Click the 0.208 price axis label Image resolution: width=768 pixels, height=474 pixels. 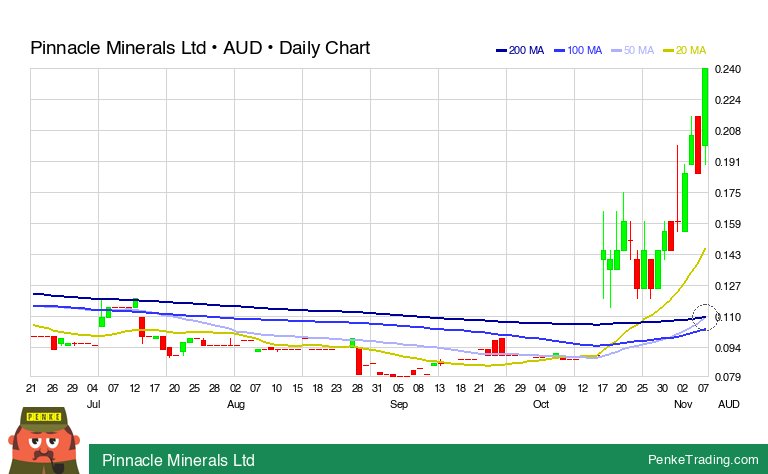click(728, 131)
